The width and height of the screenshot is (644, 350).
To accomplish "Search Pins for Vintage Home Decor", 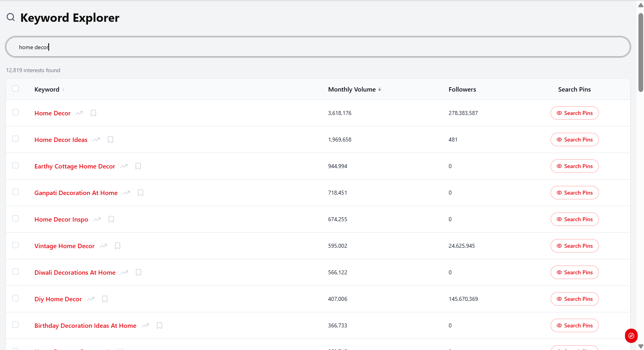I will 574,246.
